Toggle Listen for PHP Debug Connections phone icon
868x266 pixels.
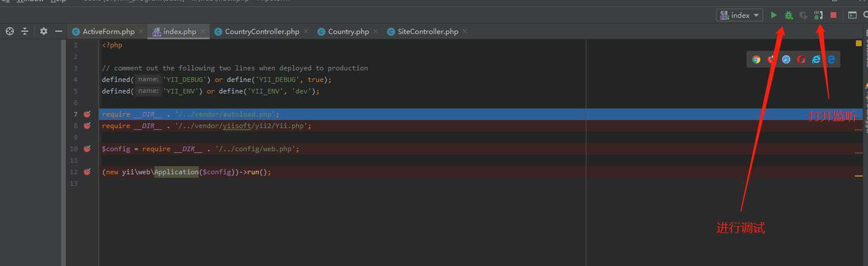818,15
